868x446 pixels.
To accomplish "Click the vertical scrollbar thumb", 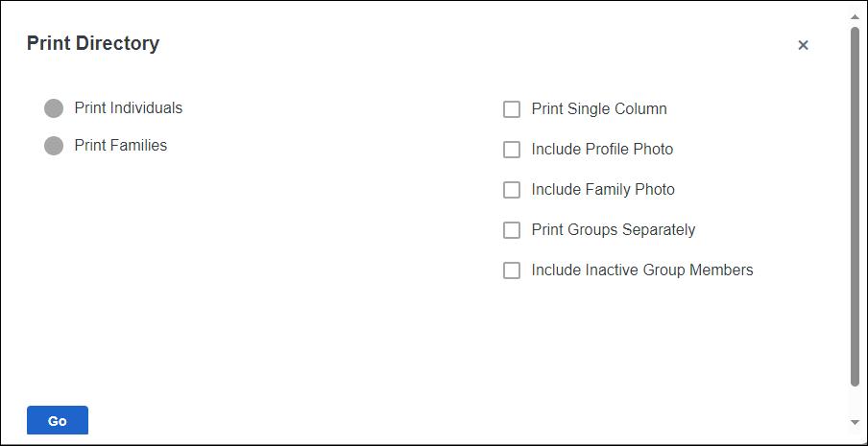I will (x=855, y=206).
